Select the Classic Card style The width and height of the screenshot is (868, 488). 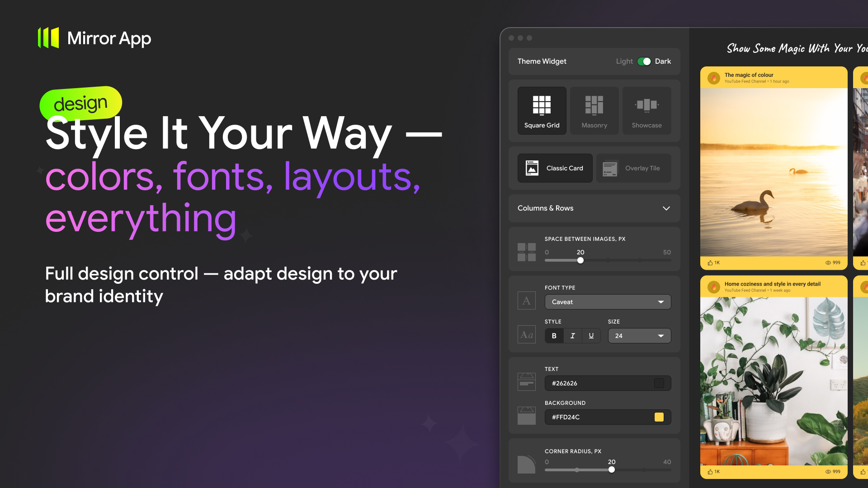click(555, 168)
